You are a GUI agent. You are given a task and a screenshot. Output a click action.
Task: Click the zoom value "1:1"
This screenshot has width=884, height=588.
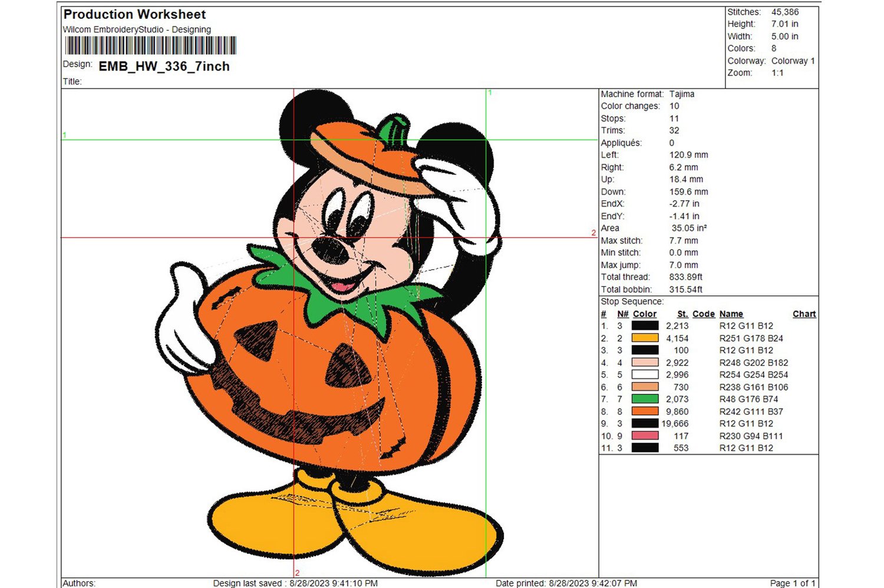[x=778, y=73]
